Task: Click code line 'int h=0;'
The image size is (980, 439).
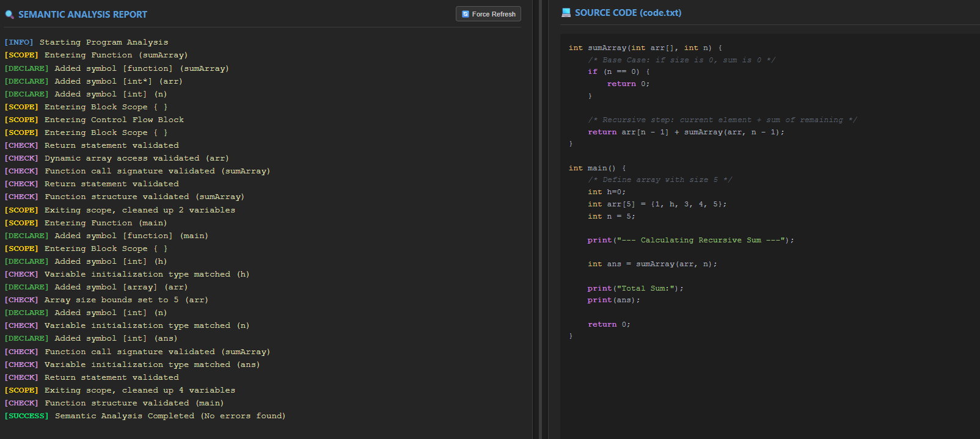Action: click(607, 192)
